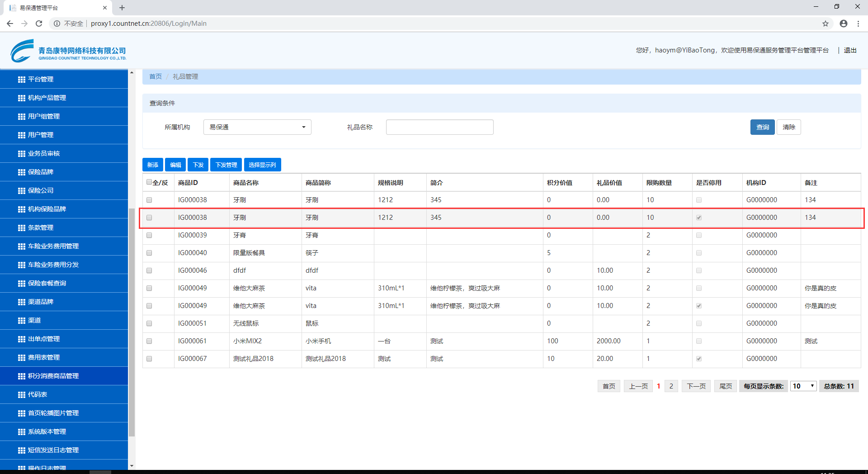Open the browser profile account icon
The height and width of the screenshot is (474, 868).
(x=843, y=24)
